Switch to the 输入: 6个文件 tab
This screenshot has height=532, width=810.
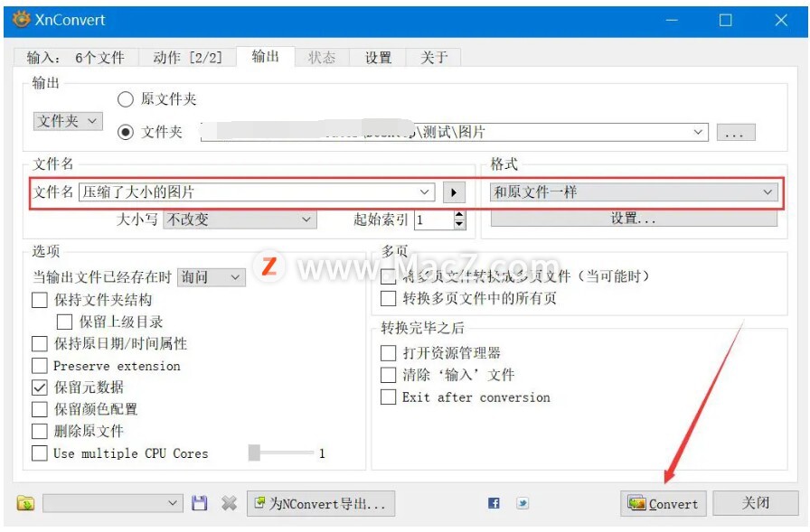75,57
